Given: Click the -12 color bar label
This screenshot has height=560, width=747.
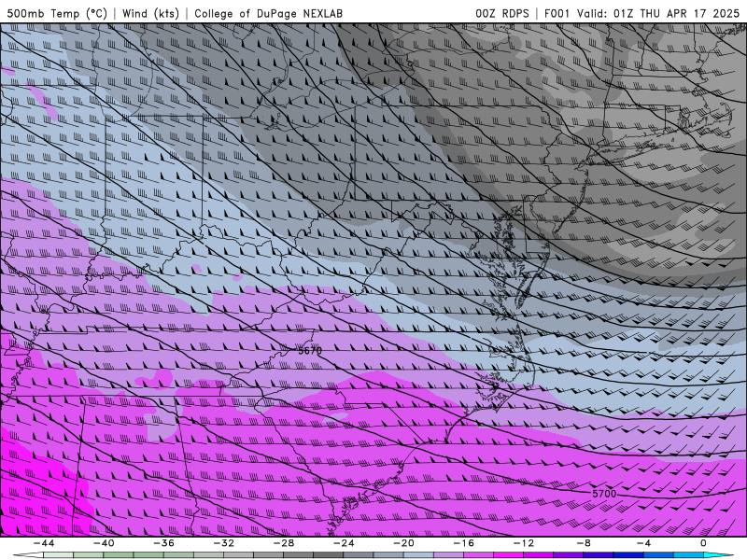Looking at the screenshot, I should [524, 543].
